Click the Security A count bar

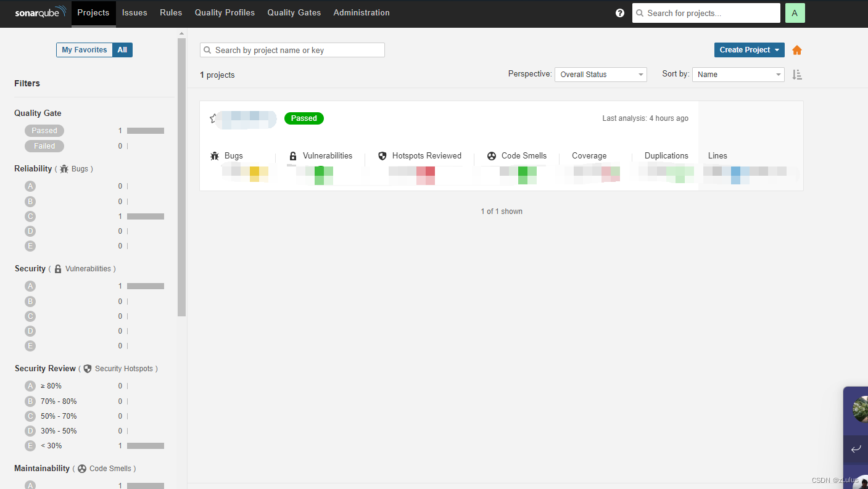tap(146, 286)
